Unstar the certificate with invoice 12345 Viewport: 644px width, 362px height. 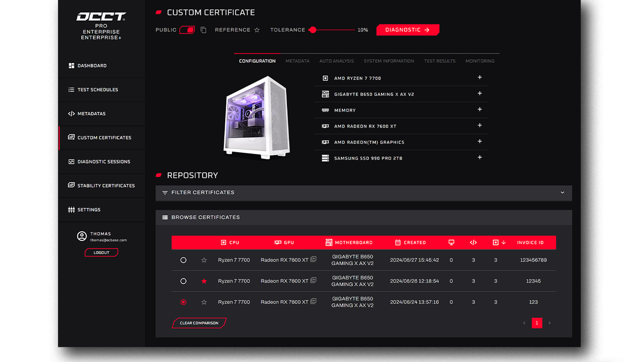(204, 281)
